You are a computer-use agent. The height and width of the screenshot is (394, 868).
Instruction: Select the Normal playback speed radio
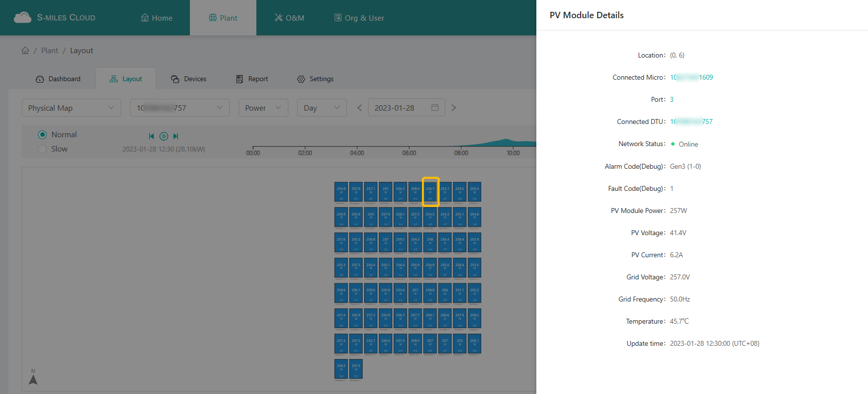42,135
